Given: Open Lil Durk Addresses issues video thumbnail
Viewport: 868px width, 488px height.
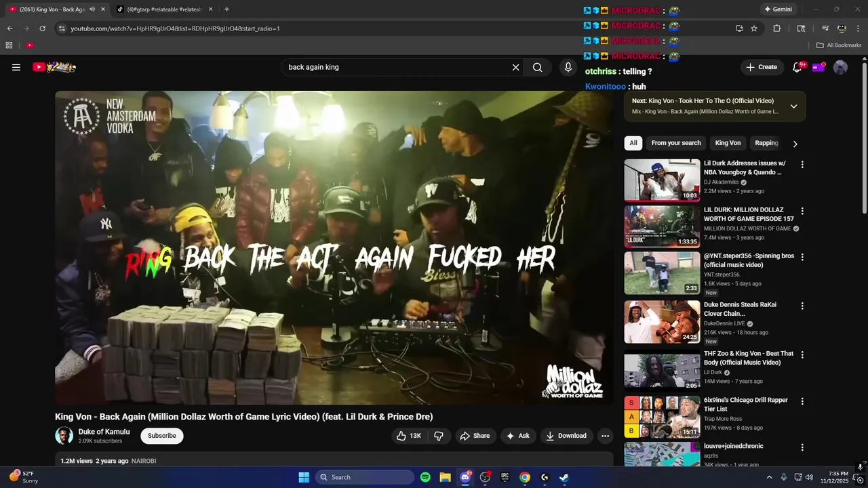Looking at the screenshot, I should (662, 180).
